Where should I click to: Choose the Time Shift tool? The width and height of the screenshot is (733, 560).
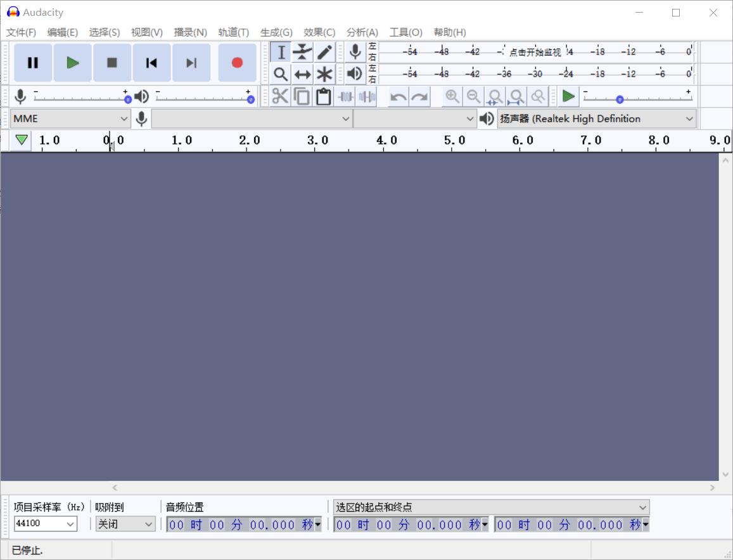[x=303, y=74]
